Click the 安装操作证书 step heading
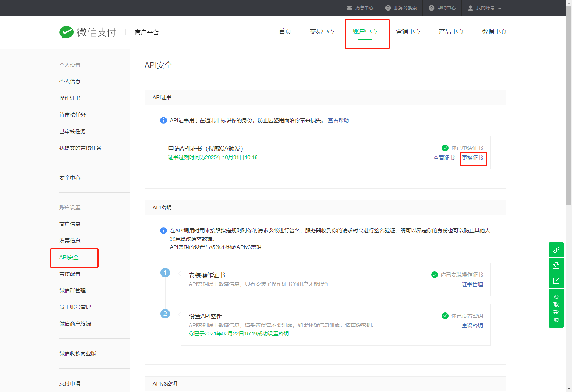 207,275
